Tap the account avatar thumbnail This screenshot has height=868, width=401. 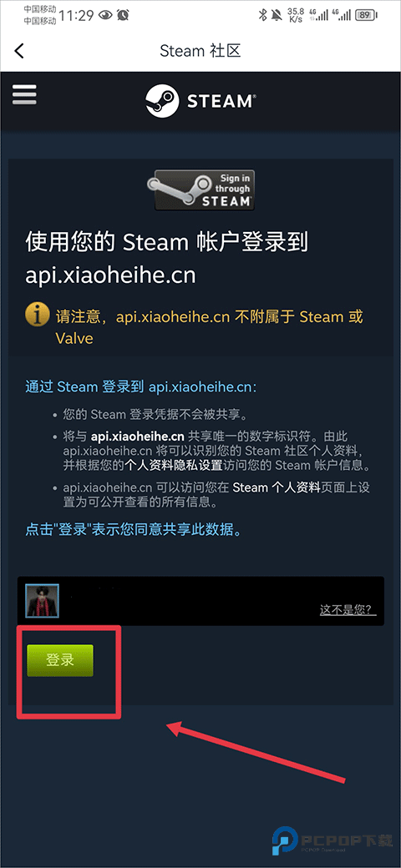pyautogui.click(x=42, y=601)
